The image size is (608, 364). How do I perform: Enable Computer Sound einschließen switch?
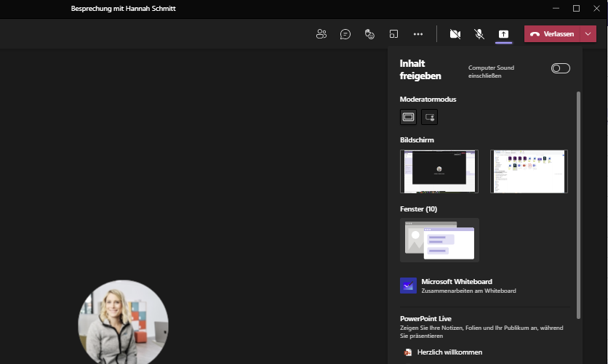point(561,68)
